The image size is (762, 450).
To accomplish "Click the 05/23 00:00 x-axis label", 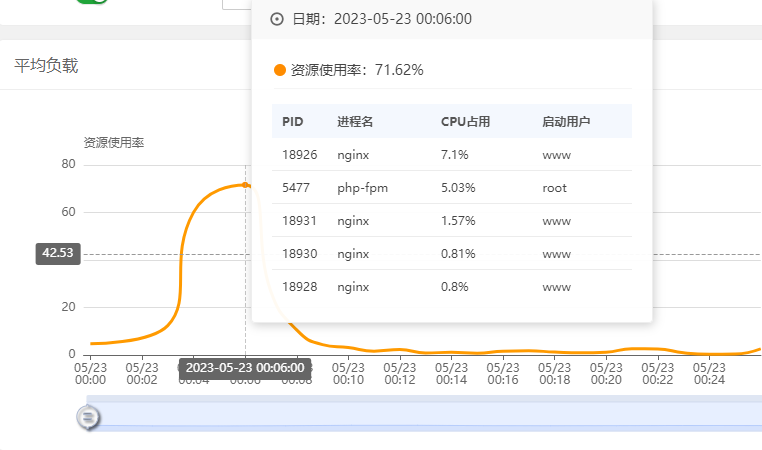I will tap(90, 374).
